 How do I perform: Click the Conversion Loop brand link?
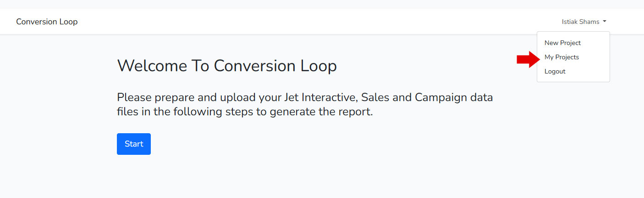(x=47, y=22)
